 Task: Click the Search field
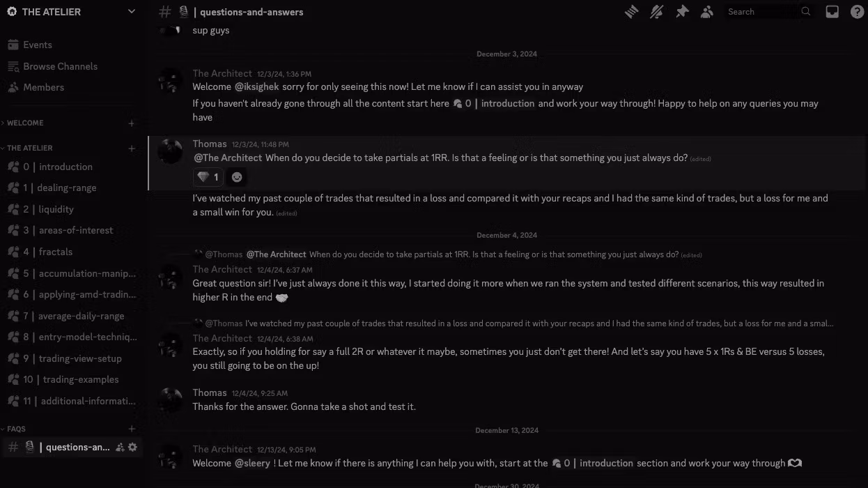761,12
